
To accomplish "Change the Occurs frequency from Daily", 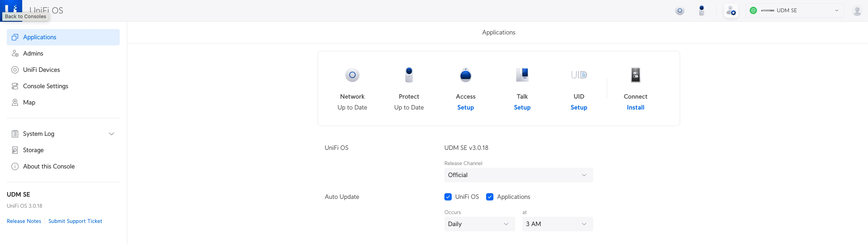I will [479, 224].
